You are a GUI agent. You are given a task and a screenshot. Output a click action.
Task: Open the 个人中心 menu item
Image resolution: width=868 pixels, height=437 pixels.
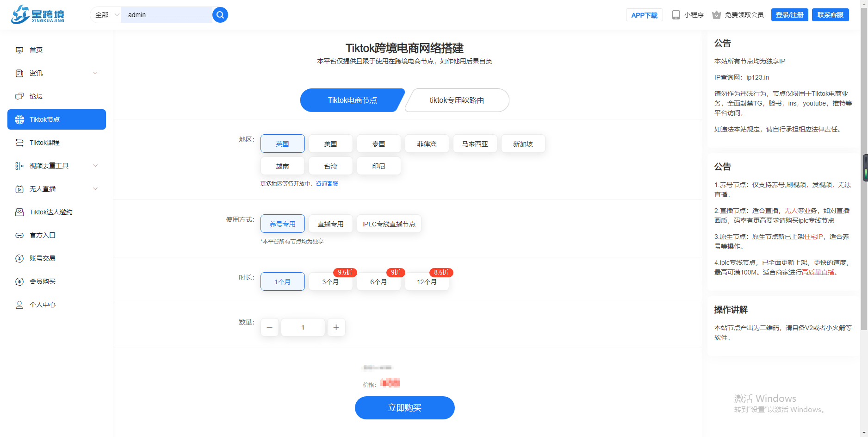[56, 305]
